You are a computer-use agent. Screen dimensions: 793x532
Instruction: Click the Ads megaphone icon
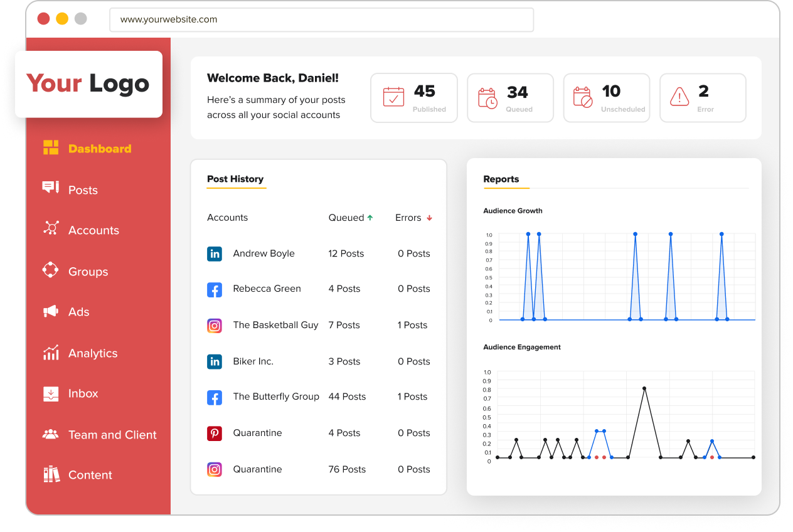51,311
